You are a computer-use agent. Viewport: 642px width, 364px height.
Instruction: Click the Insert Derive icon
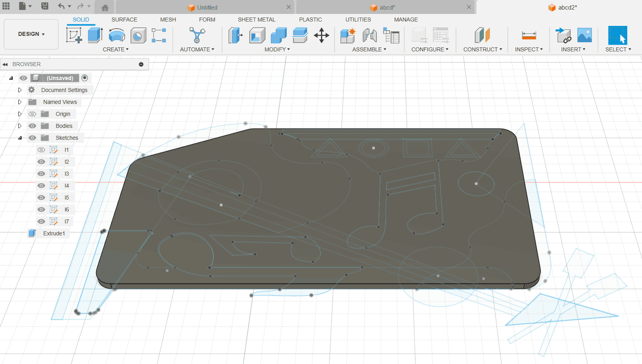(x=564, y=35)
